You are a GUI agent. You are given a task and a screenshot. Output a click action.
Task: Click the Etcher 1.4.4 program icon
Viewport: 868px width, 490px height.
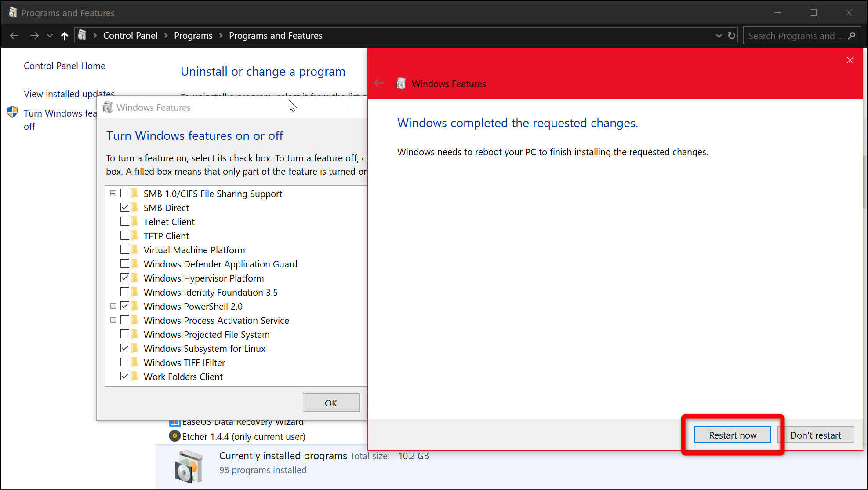click(175, 436)
